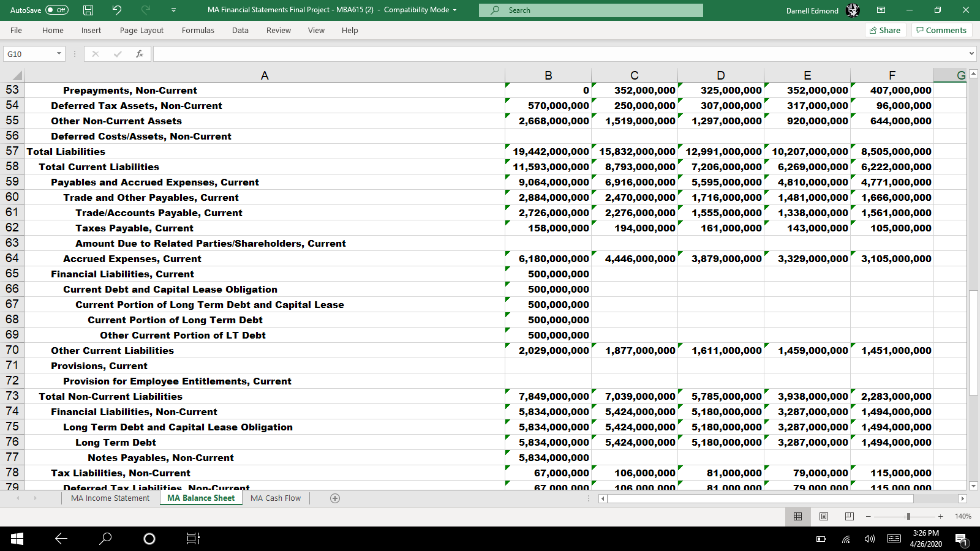Select row 57 header

12,151
